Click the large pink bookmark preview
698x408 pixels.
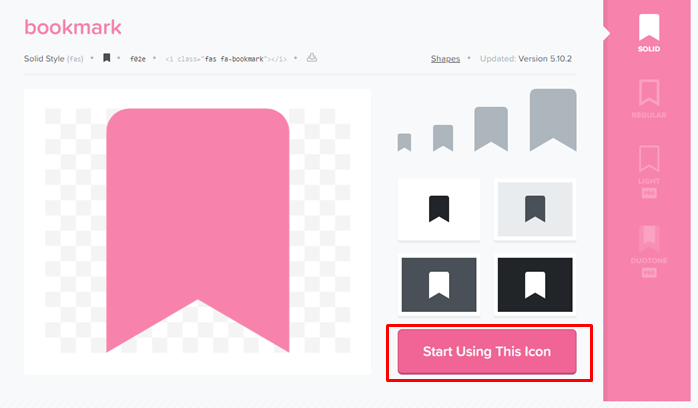[198, 230]
